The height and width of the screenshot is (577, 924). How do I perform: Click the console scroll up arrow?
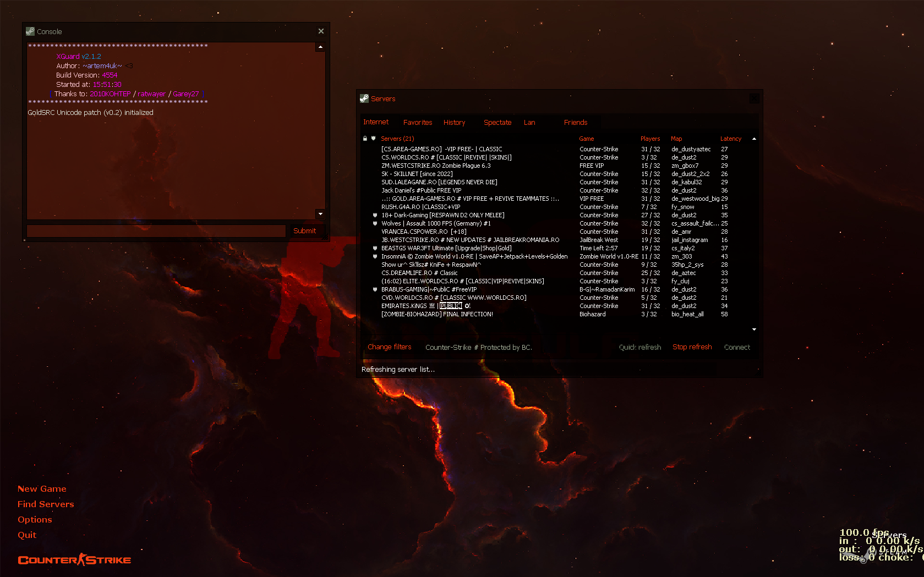(320, 47)
